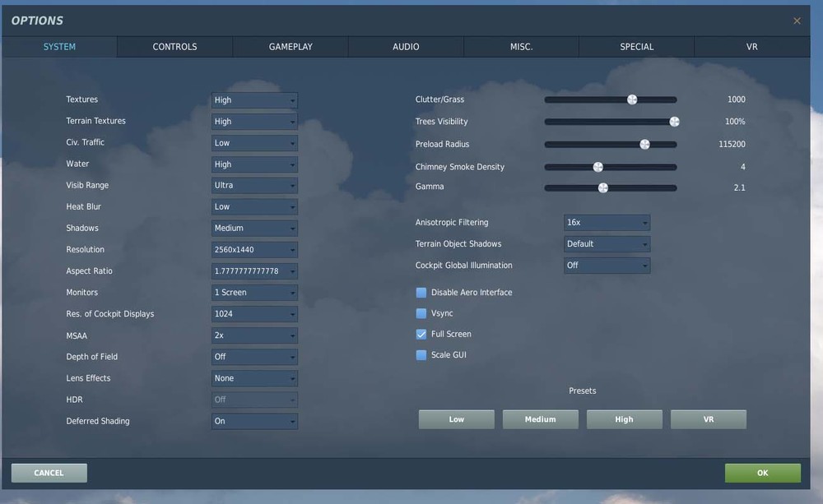
Task: Open the Civ. Traffic dropdown
Action: point(254,143)
